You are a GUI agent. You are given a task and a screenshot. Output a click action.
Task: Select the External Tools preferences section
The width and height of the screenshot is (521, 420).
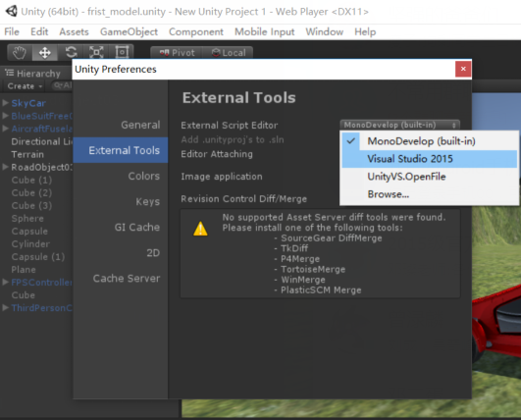tap(121, 150)
